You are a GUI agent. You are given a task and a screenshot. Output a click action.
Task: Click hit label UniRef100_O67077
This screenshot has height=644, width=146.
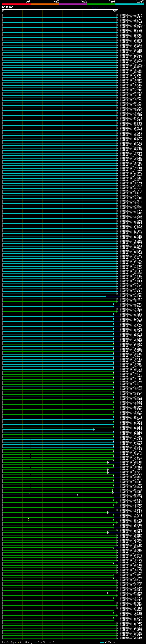[131, 615]
